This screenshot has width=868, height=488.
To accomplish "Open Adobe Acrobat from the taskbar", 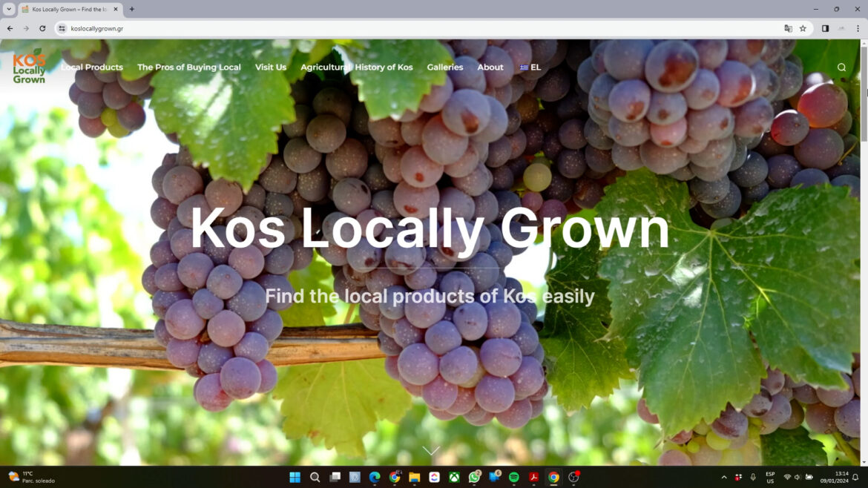I will click(x=533, y=477).
